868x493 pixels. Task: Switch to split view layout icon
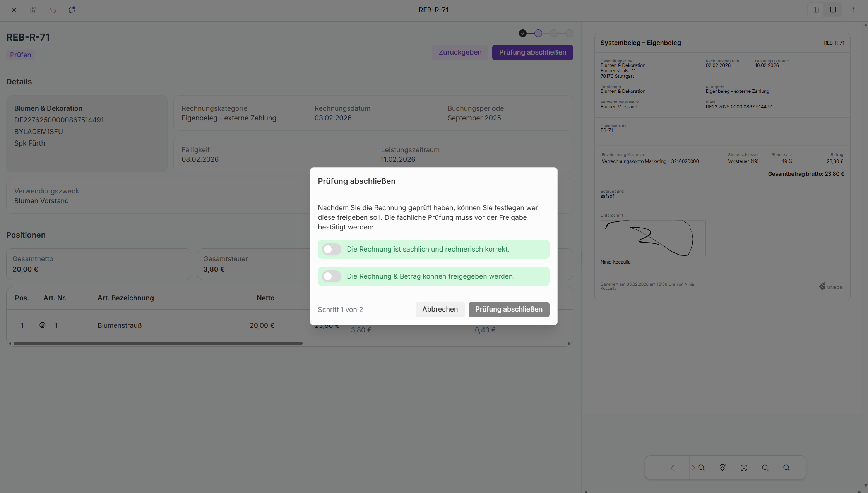(x=815, y=10)
